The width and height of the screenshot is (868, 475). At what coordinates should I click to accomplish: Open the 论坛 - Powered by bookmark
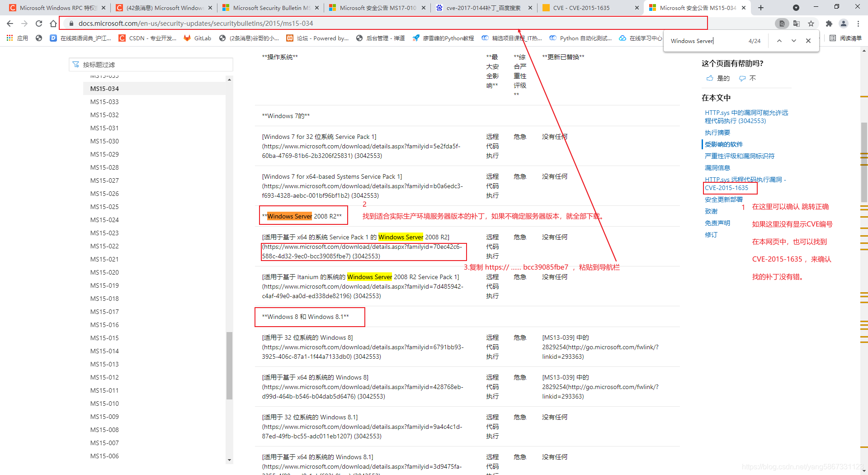click(317, 38)
